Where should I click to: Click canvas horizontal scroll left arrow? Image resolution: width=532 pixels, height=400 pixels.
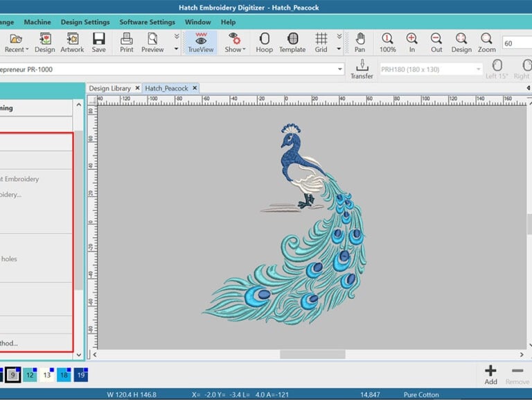coord(95,354)
